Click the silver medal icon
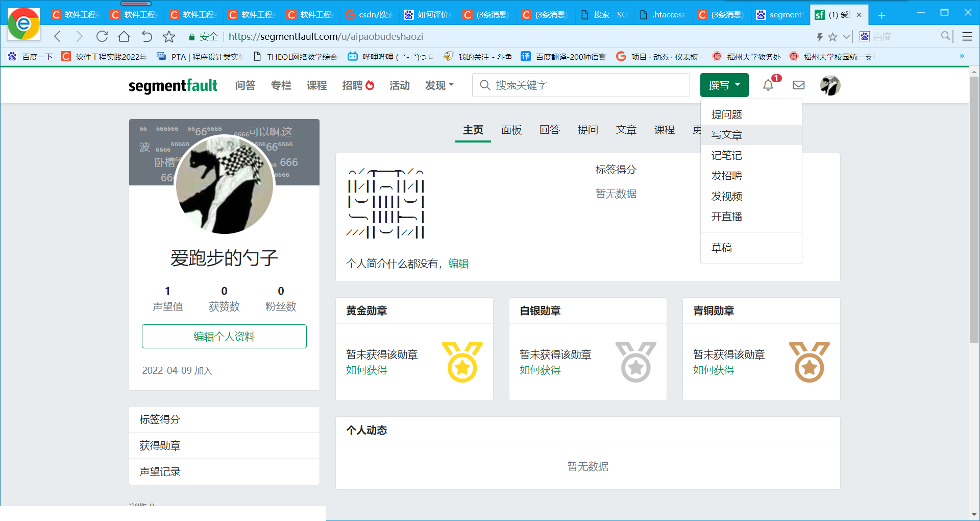The width and height of the screenshot is (980, 521). click(x=636, y=362)
